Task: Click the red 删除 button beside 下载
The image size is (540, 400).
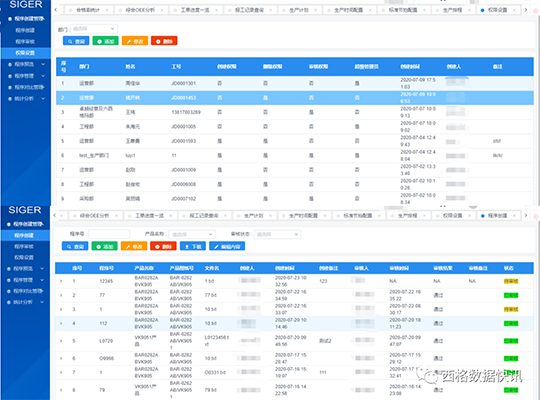Action: click(163, 246)
